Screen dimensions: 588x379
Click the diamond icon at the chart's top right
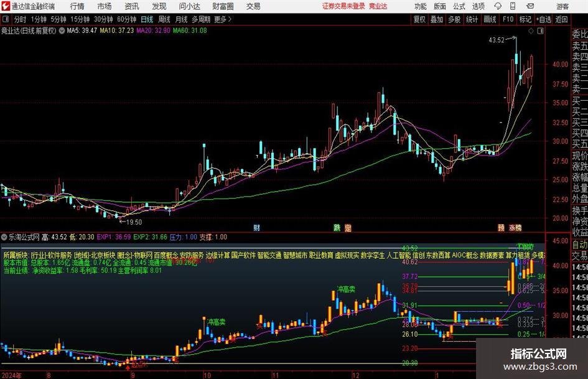click(531, 31)
